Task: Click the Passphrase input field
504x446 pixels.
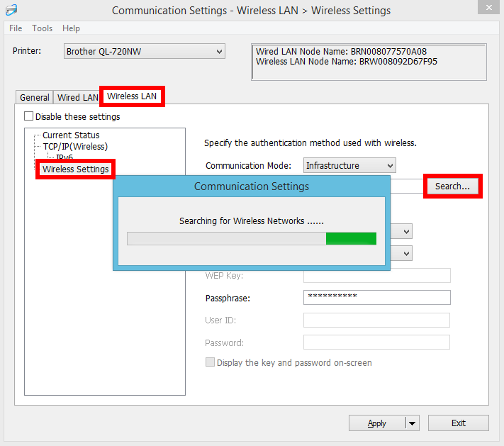Action: (x=376, y=297)
